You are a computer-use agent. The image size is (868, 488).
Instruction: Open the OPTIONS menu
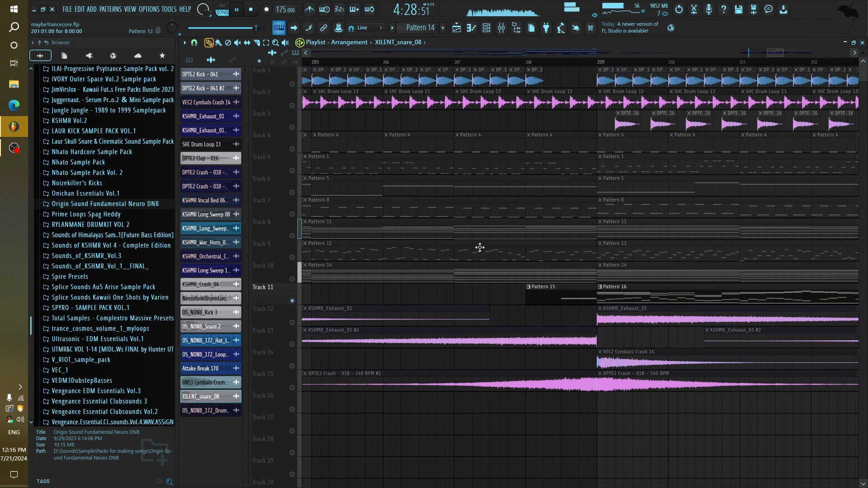pyautogui.click(x=149, y=9)
